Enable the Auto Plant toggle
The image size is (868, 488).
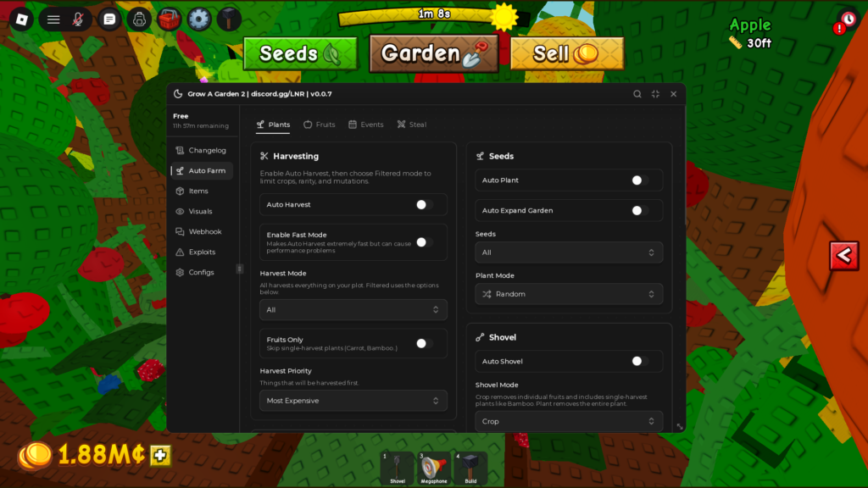point(640,180)
